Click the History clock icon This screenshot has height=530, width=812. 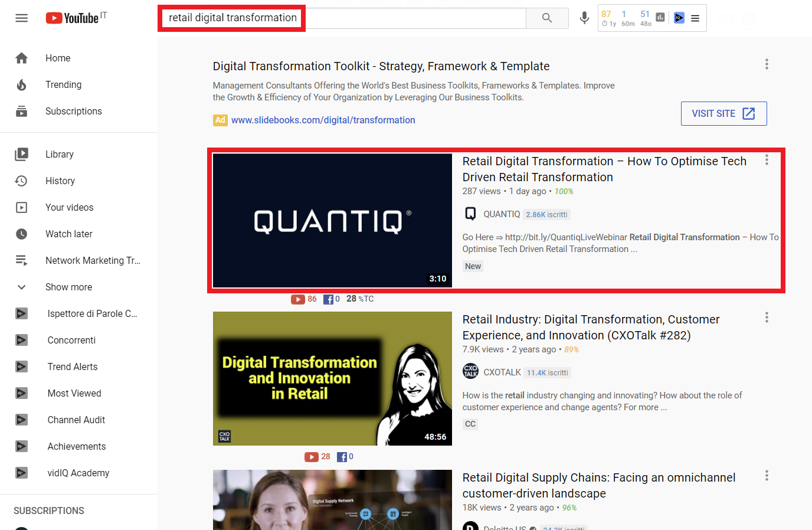pos(22,181)
